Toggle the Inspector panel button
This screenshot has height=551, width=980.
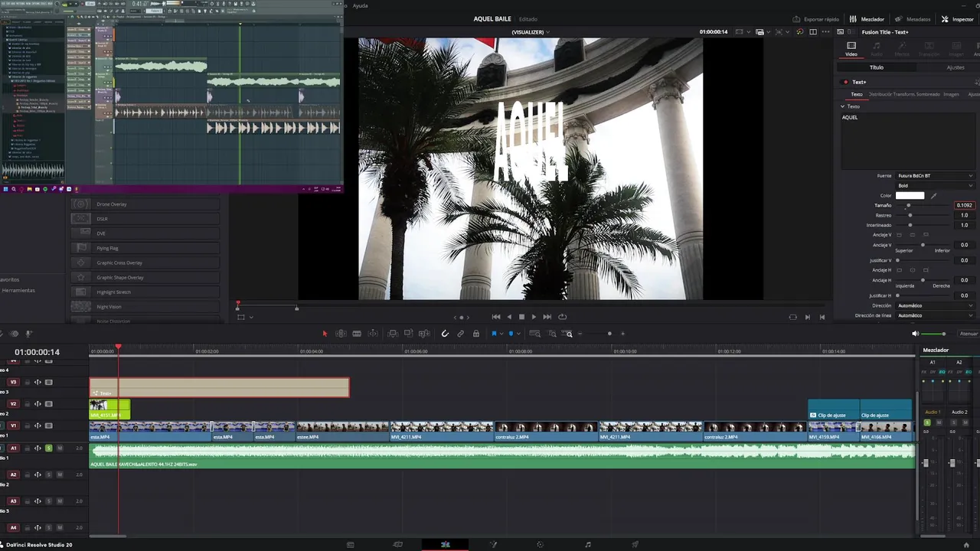(x=958, y=19)
